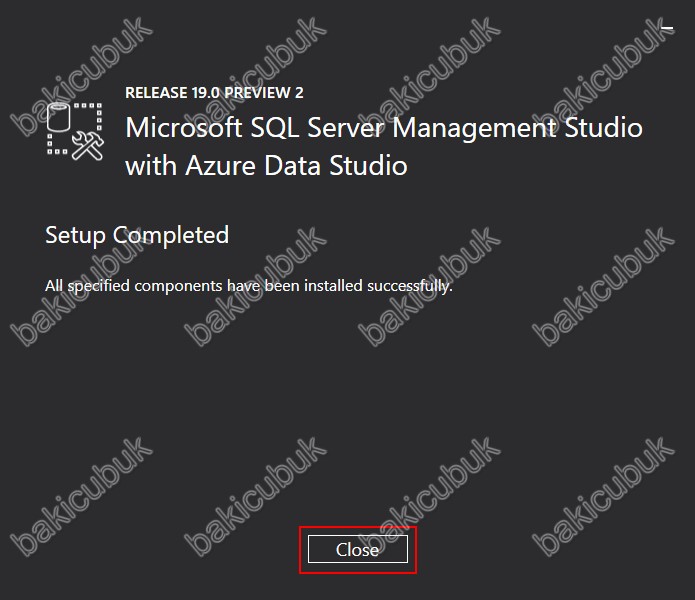Screen dimensions: 695x600
Task: Minimize the installer window
Action: pos(668,30)
